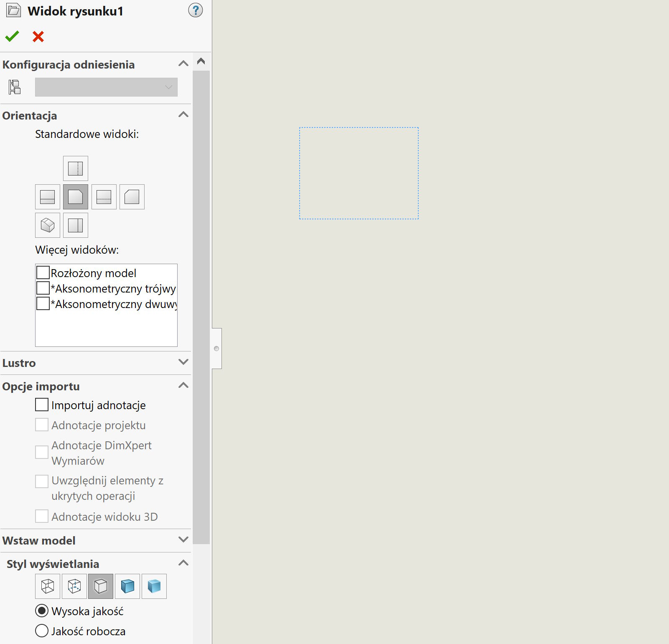This screenshot has height=644, width=669.
Task: Open the Konfiguracja odniesienia dropdown
Action: [106, 87]
